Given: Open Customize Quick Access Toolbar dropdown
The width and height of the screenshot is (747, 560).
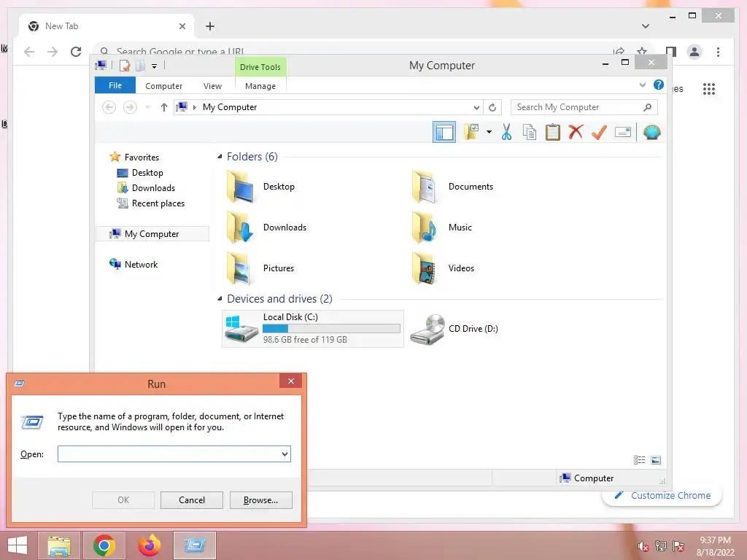Looking at the screenshot, I should coord(154,66).
